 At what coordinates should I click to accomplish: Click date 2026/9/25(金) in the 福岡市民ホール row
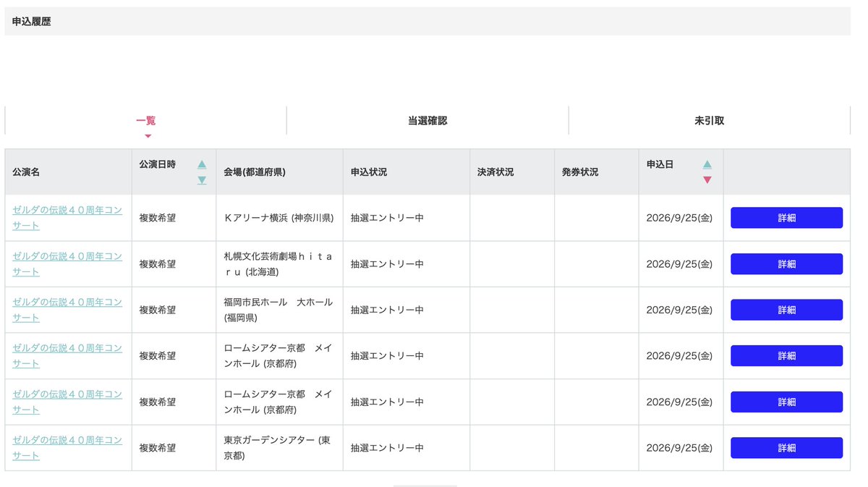click(x=679, y=310)
